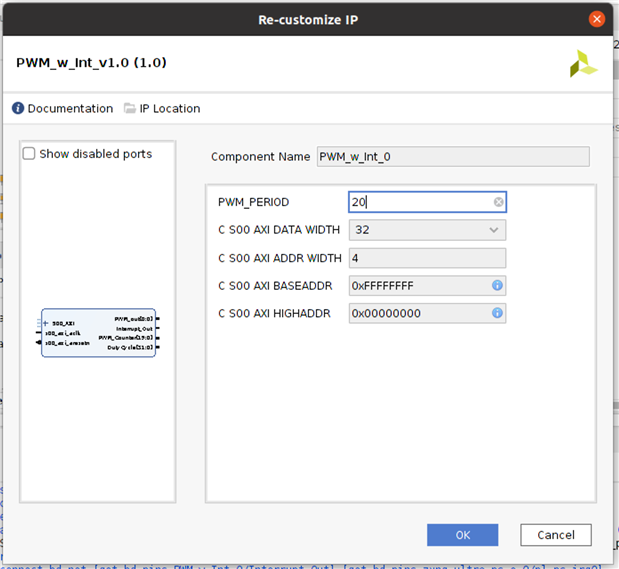
Task: Click the PWM_out port on the symbol
Action: (x=133, y=319)
